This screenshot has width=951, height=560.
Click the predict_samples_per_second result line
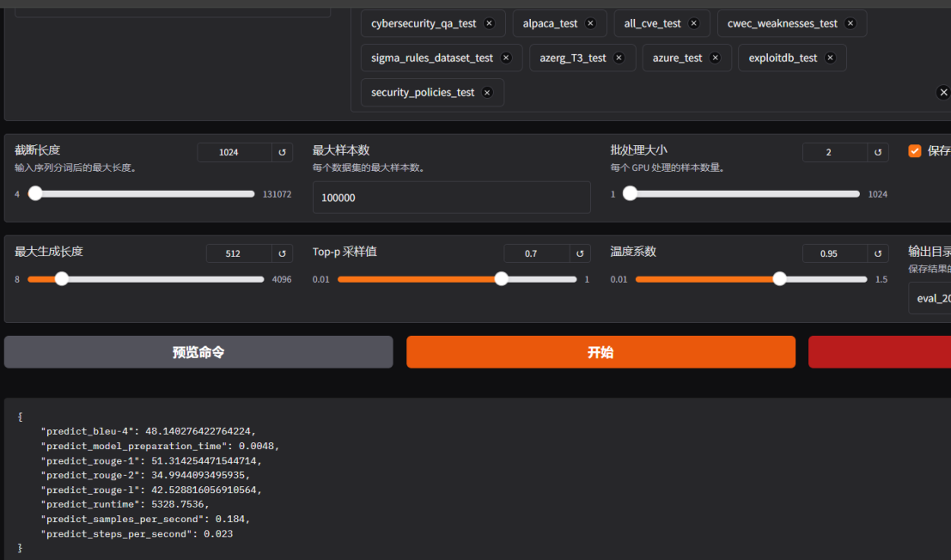pyautogui.click(x=145, y=520)
